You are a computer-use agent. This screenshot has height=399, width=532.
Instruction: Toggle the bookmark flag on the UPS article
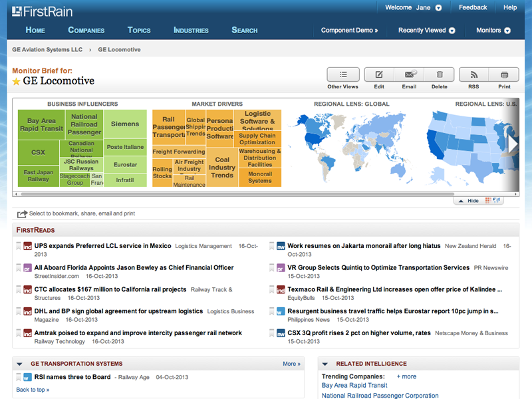[19, 245]
